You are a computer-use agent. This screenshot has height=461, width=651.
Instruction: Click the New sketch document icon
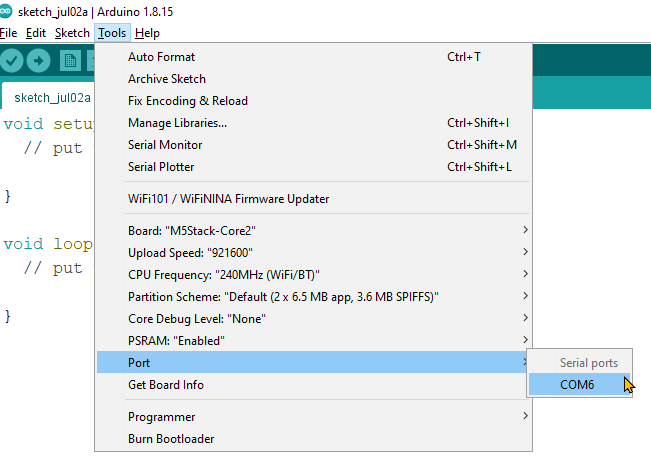click(x=70, y=61)
